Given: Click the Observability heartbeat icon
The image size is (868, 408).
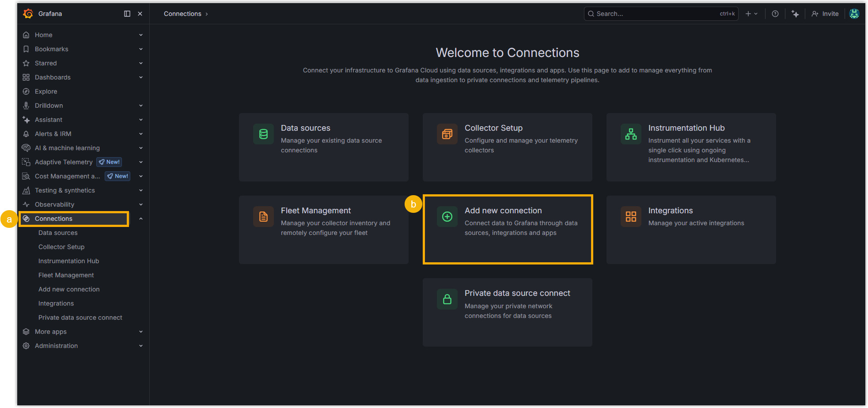Looking at the screenshot, I should pyautogui.click(x=26, y=204).
